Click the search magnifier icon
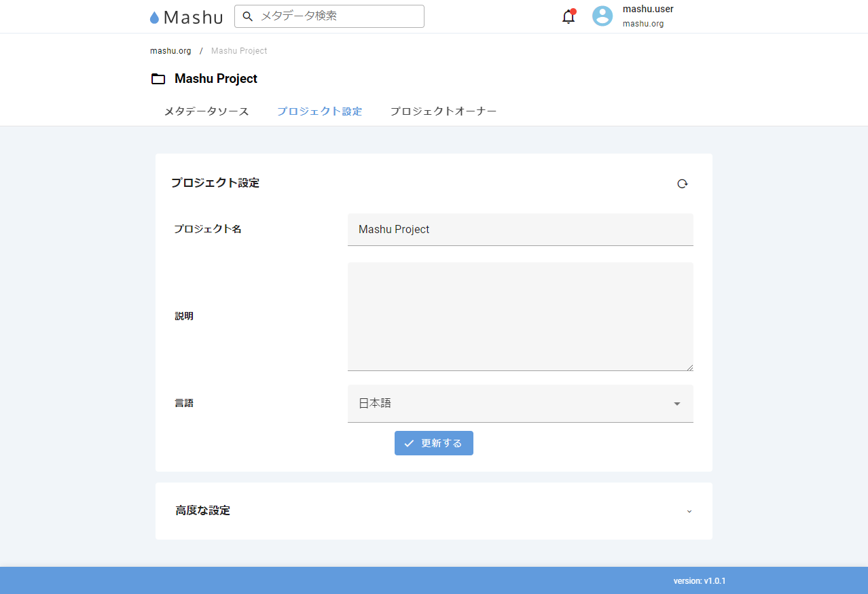 pos(248,16)
